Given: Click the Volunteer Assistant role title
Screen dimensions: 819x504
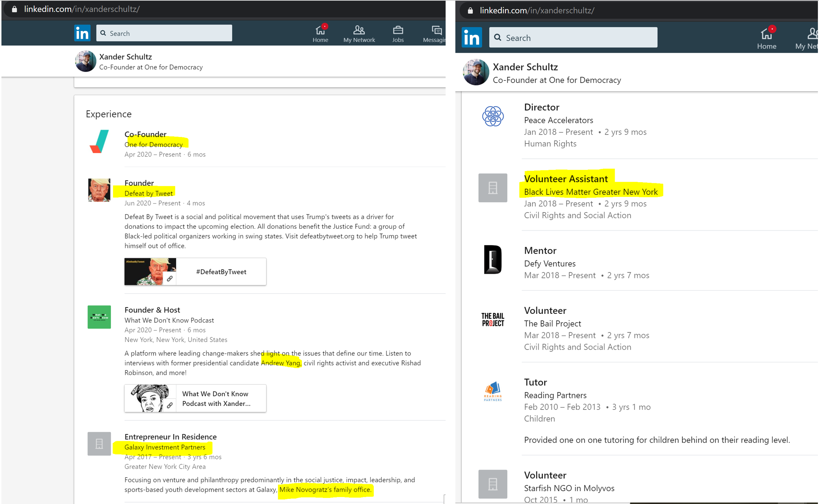Looking at the screenshot, I should (566, 179).
